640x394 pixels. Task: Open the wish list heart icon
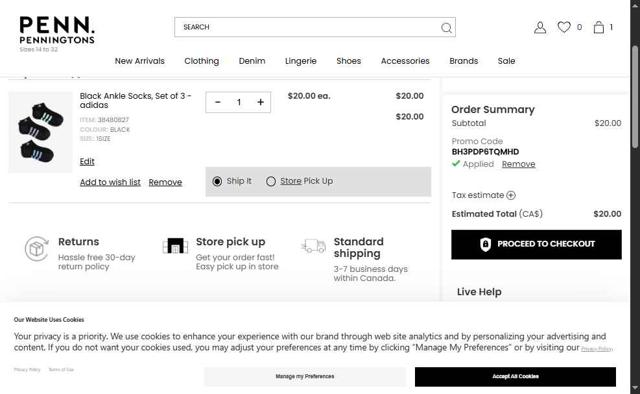tap(564, 27)
